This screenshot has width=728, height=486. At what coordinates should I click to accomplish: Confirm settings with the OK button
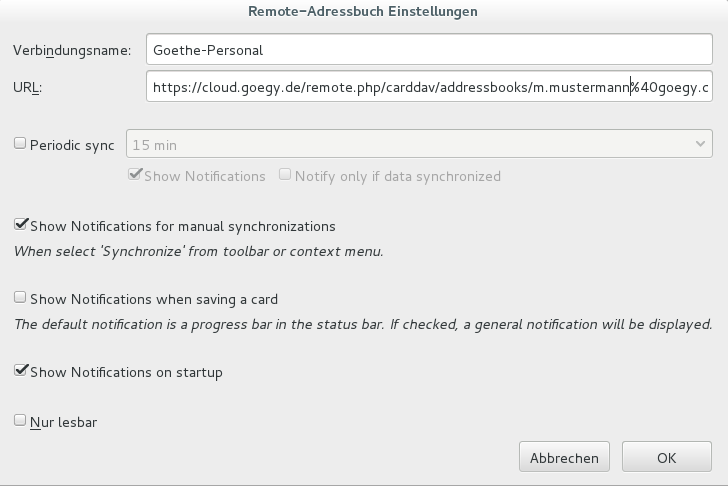pos(666,457)
